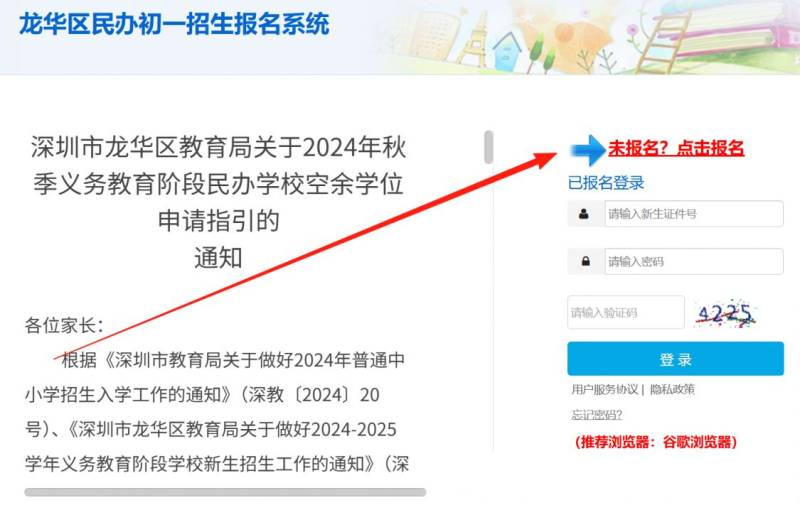Open the 隐私政策 privacy policy link
800x505 pixels.
point(672,390)
